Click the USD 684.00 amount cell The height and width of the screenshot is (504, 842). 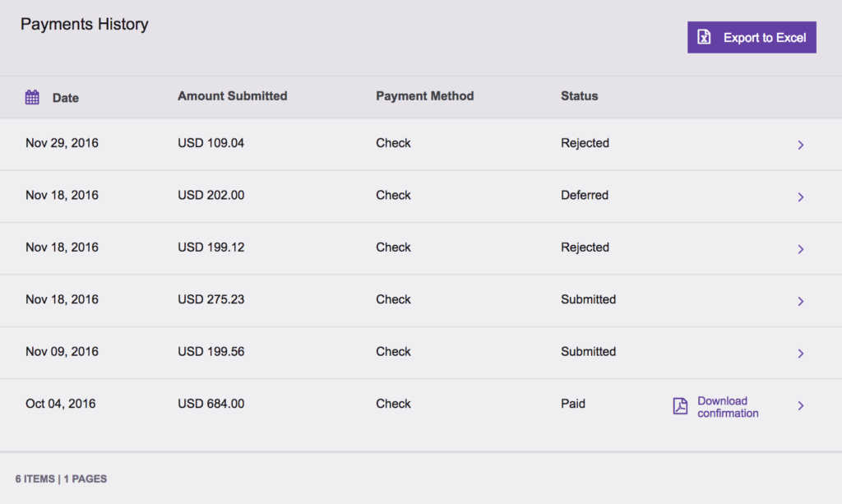coord(210,404)
